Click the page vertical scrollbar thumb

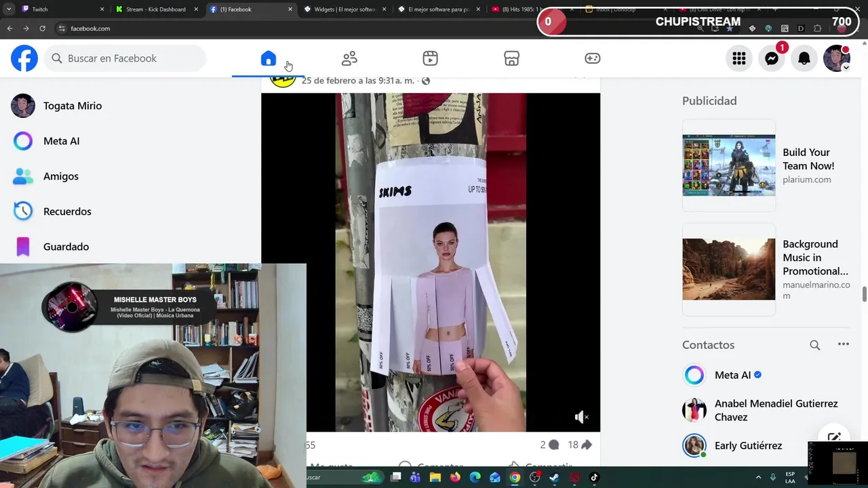coord(865,295)
